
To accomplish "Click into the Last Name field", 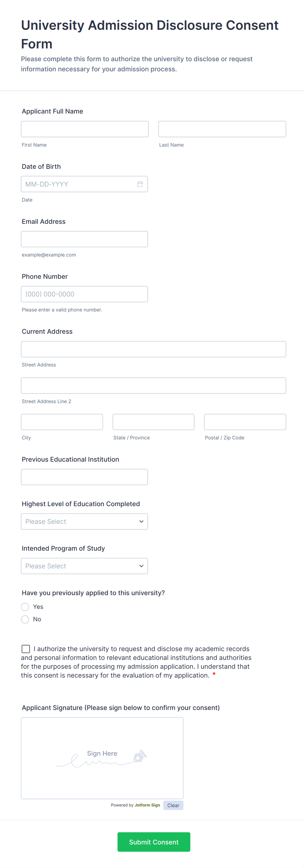I will pyautogui.click(x=222, y=129).
